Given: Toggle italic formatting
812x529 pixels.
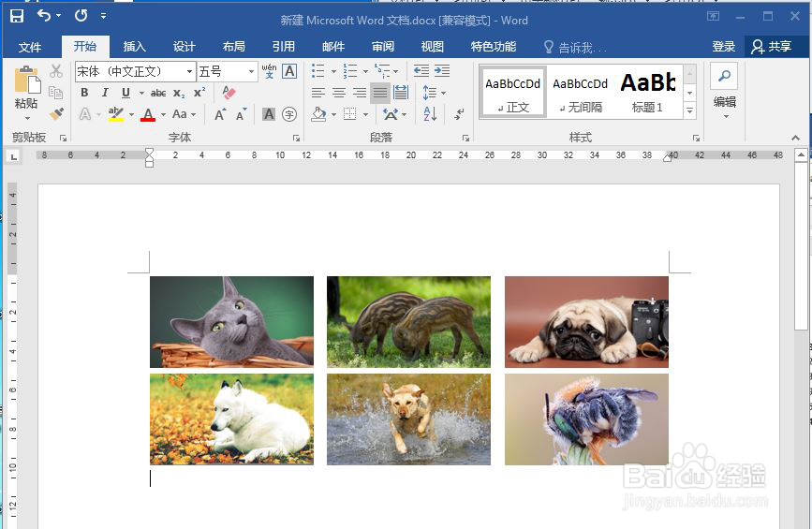Looking at the screenshot, I should pyautogui.click(x=105, y=93).
